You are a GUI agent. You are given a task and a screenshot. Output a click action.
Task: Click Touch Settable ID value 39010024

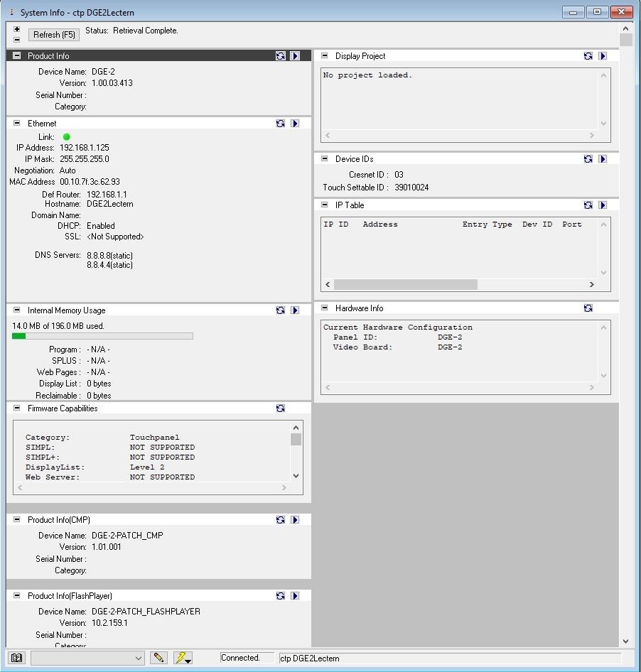pos(411,188)
